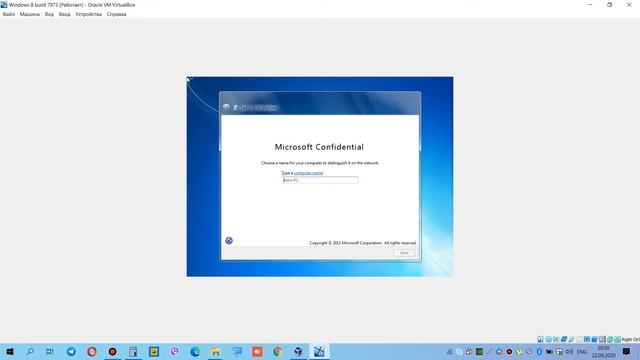Open Telegram from the taskbar

coord(71,351)
